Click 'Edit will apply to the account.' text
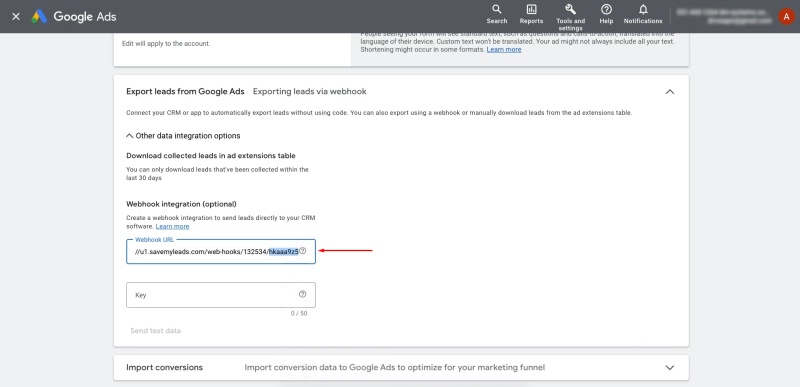This screenshot has height=387, width=800. point(166,44)
